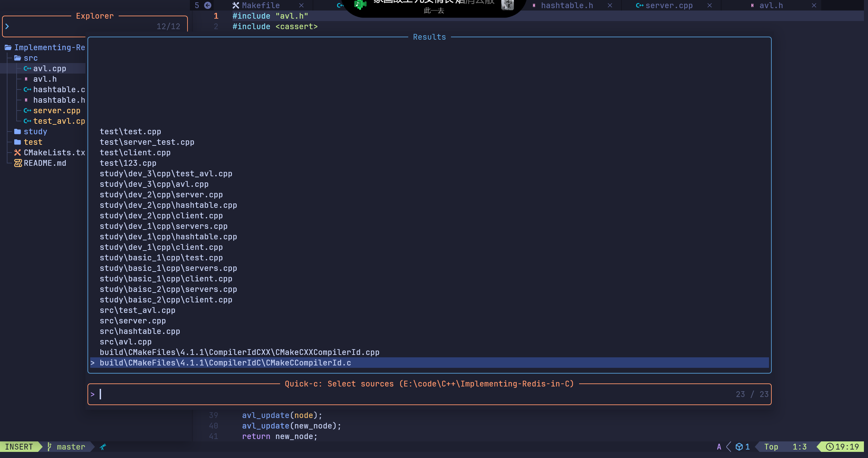Click the README.md markdown file icon
Image resolution: width=868 pixels, height=458 pixels.
(x=18, y=163)
